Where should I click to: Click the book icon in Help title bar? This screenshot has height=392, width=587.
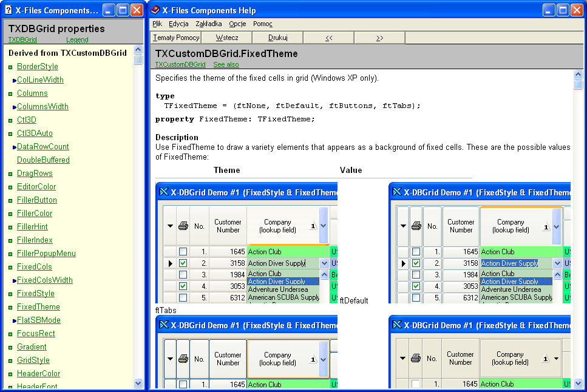[155, 10]
